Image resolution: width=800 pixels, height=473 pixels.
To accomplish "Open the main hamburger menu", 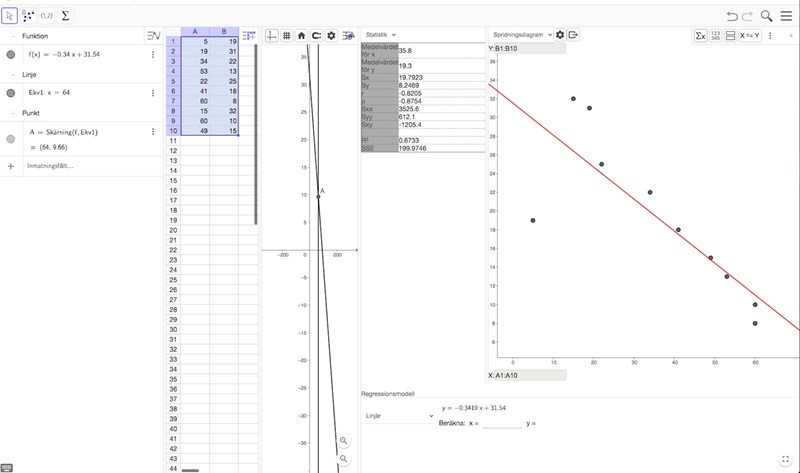I will pyautogui.click(x=786, y=16).
